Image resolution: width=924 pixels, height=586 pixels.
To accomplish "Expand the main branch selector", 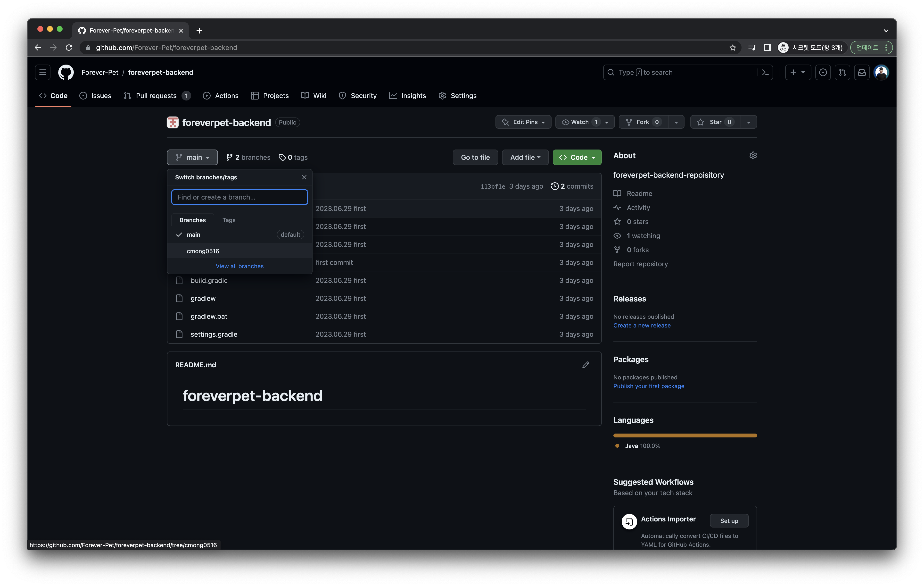I will click(x=192, y=158).
